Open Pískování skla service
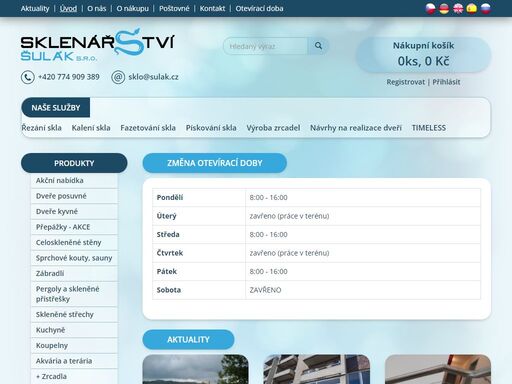The image size is (512, 384). tap(211, 128)
